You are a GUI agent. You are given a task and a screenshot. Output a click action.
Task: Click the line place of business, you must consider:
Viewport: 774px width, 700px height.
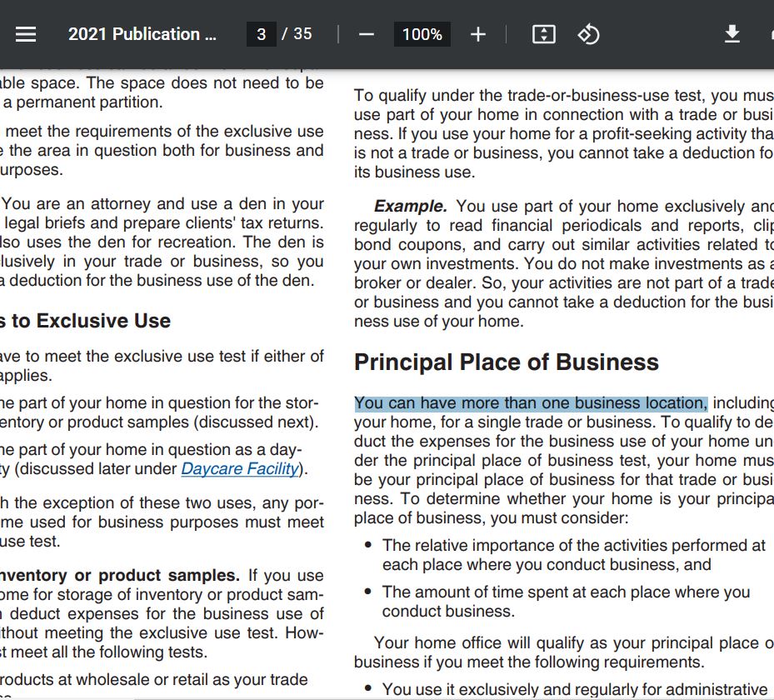click(x=492, y=517)
